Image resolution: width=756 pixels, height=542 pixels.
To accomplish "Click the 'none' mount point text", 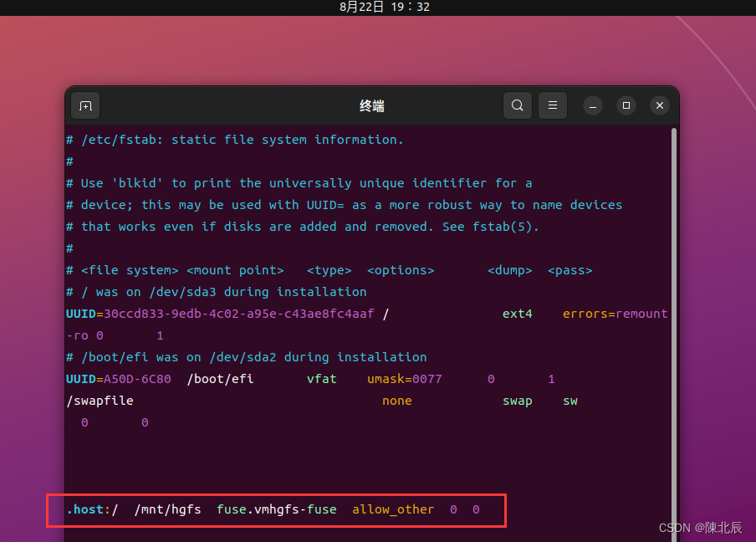I will coord(396,401).
